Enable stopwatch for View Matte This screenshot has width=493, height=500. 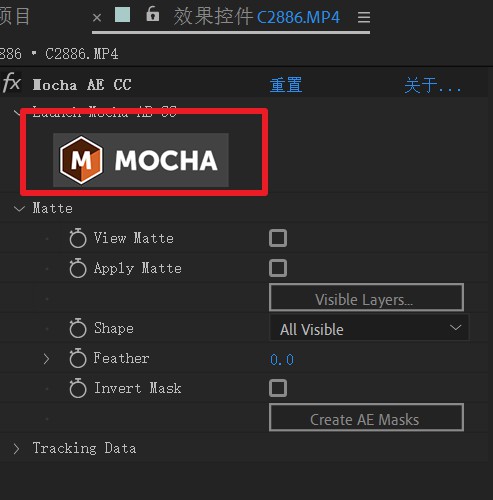pos(78,238)
